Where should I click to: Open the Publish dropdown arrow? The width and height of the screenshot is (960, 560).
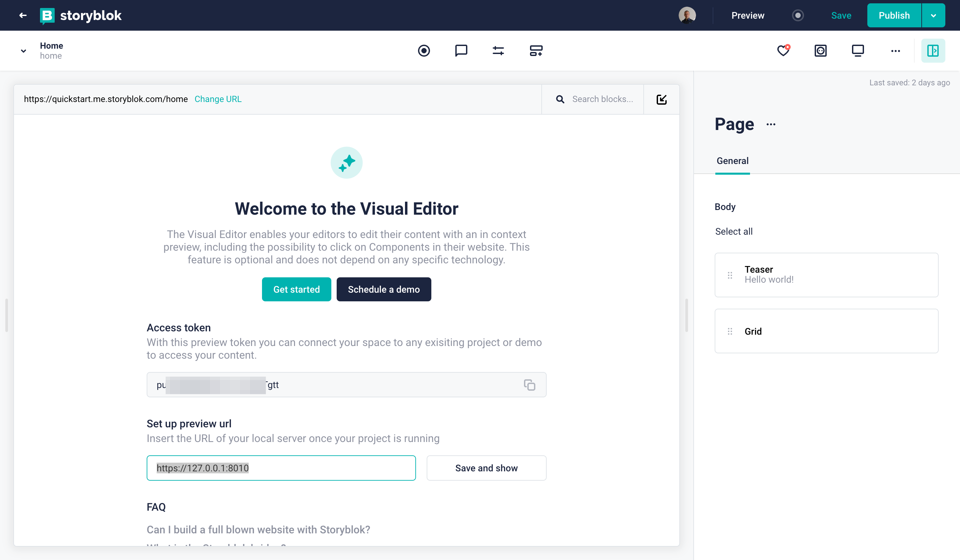pyautogui.click(x=933, y=15)
